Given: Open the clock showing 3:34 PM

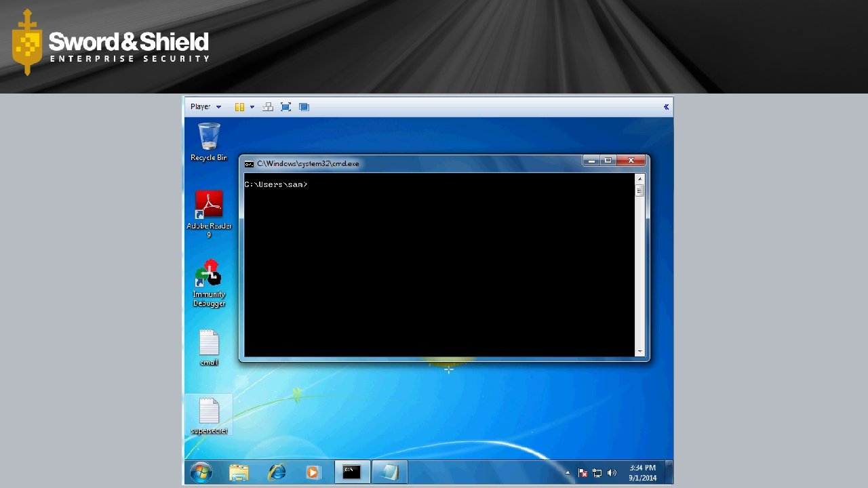Looking at the screenshot, I should coord(642,472).
